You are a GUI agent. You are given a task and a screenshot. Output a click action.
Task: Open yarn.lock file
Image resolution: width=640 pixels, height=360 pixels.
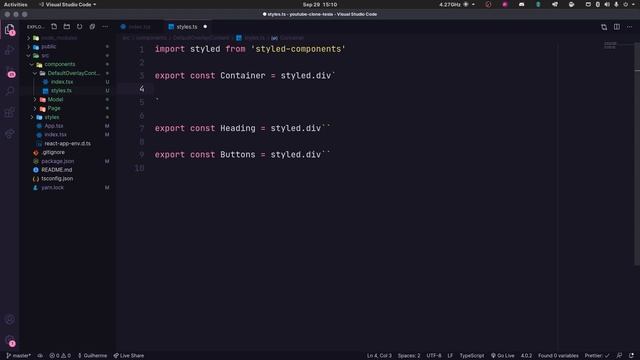[x=68, y=188]
